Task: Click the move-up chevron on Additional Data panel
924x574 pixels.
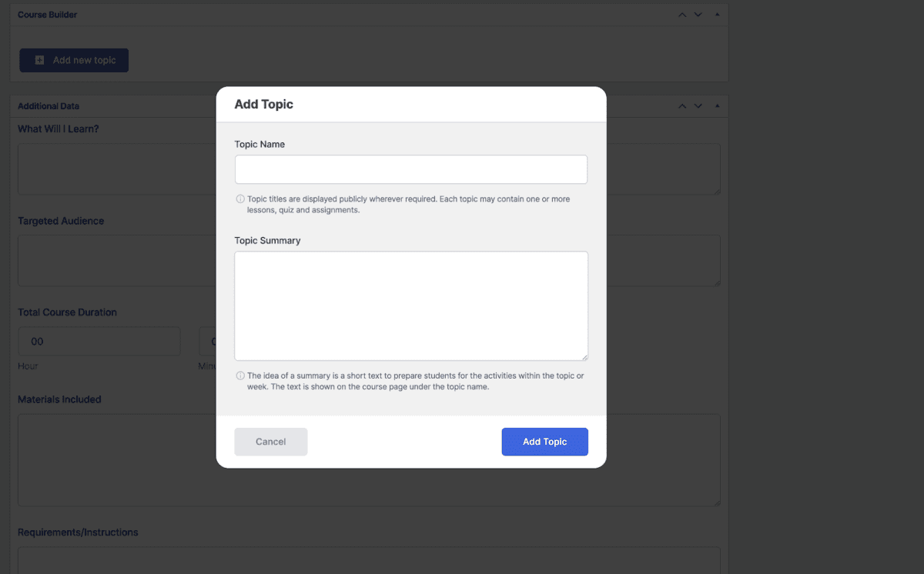Action: tap(681, 105)
